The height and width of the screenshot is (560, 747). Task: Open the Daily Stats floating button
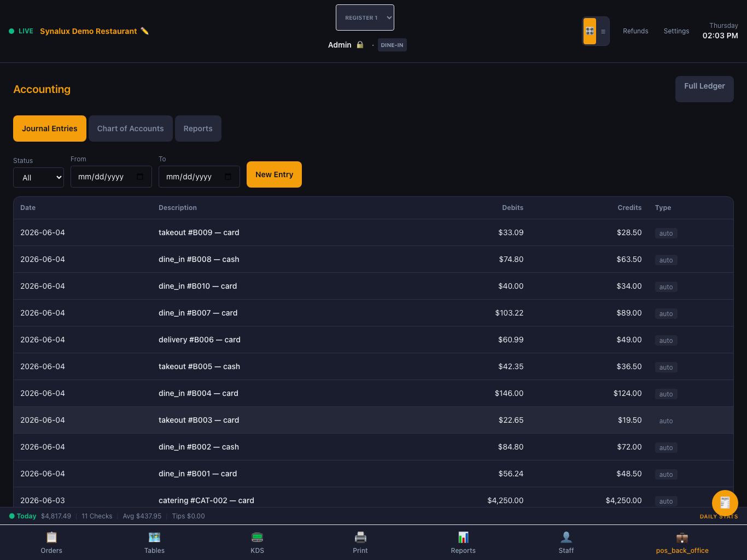(725, 503)
